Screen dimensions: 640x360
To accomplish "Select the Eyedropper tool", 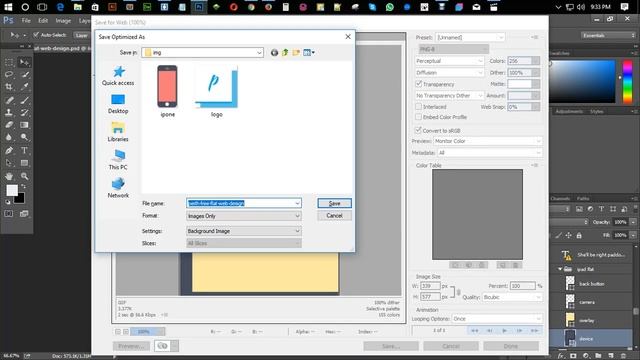I will (24, 87).
